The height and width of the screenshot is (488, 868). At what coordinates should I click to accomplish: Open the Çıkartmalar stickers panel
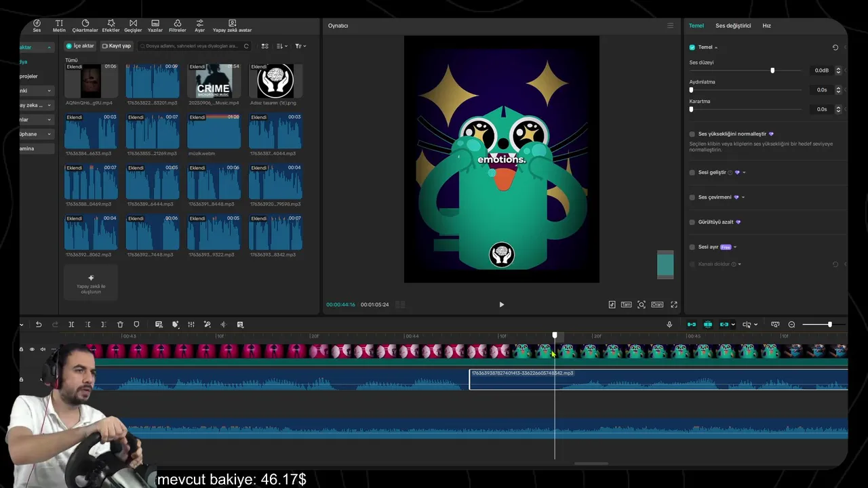pyautogui.click(x=85, y=26)
